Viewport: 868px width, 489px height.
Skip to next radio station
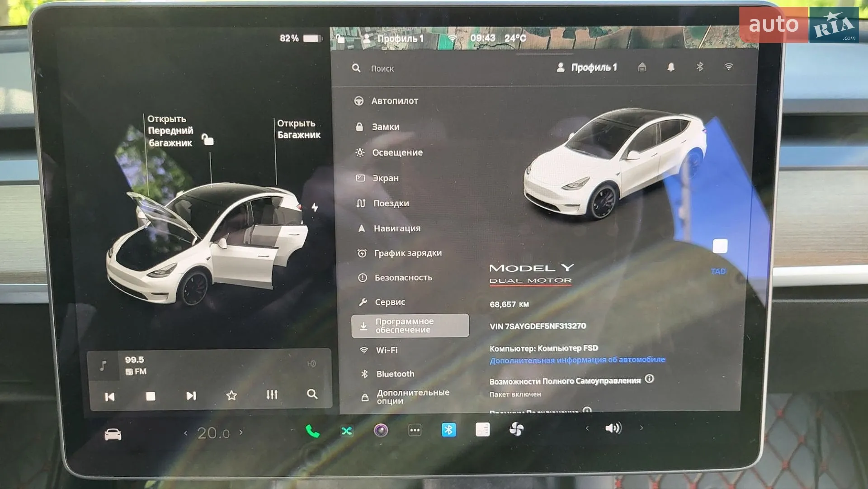191,396
